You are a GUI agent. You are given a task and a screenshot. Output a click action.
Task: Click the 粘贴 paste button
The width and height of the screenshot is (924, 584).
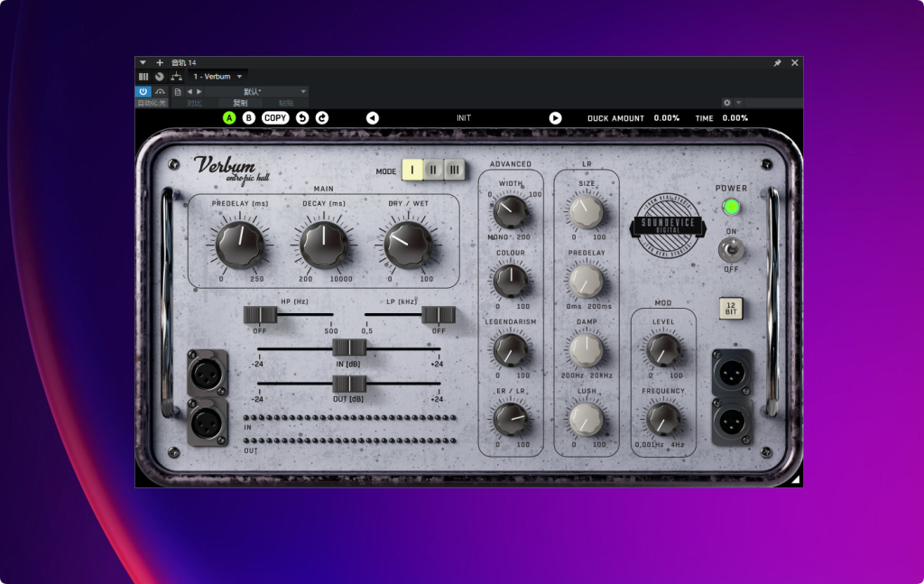point(286,103)
